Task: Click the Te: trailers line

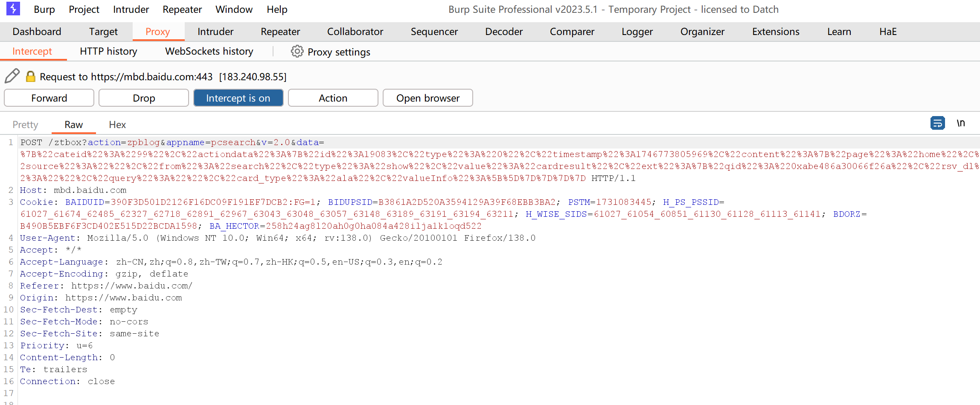Action: pos(54,370)
